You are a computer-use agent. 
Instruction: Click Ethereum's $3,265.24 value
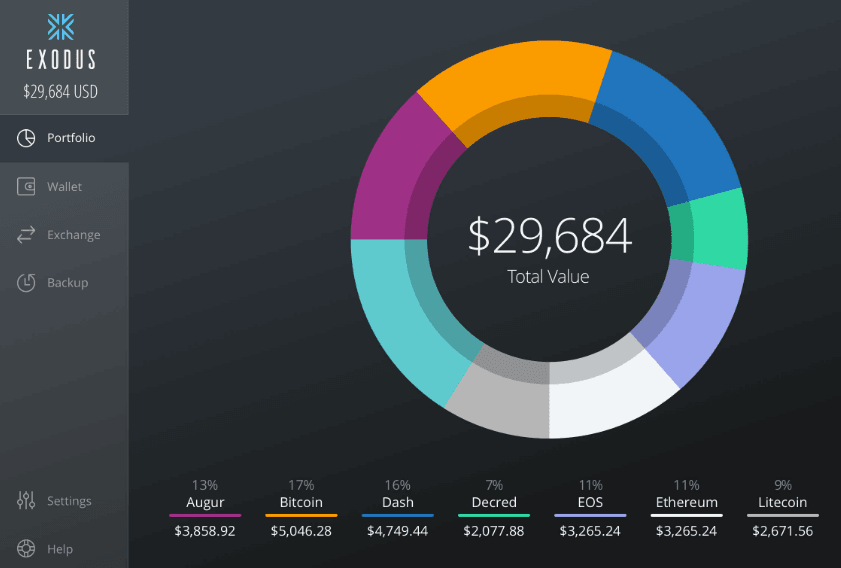click(x=687, y=531)
